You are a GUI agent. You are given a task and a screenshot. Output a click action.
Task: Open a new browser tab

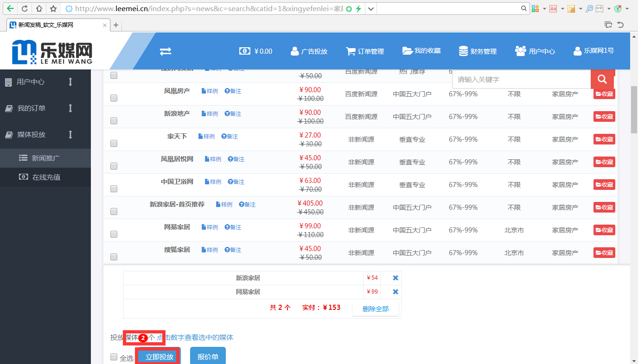click(x=116, y=25)
